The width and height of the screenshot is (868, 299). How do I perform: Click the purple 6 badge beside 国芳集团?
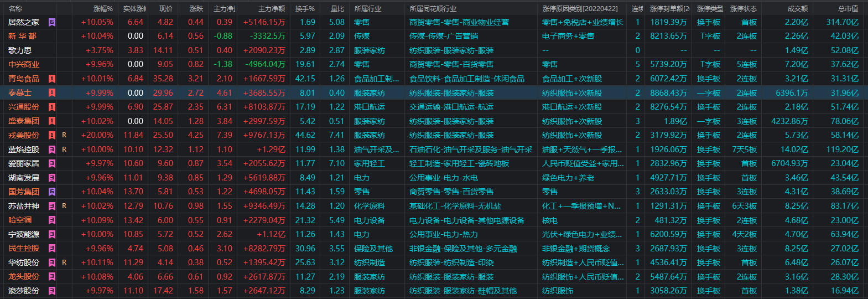(52, 192)
